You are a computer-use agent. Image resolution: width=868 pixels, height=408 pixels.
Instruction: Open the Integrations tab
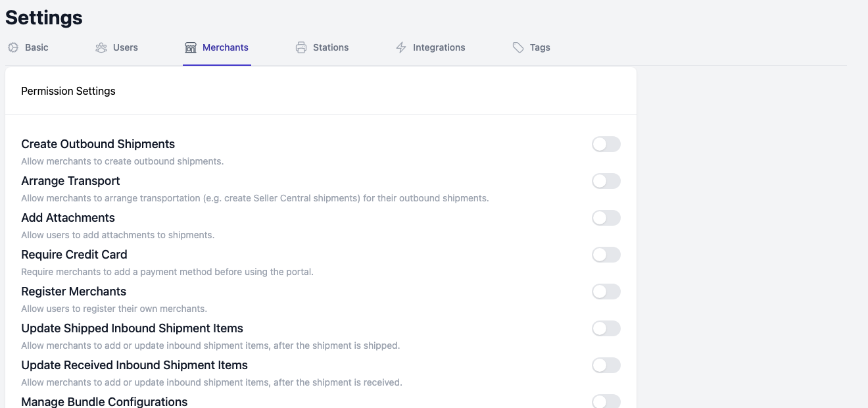tap(431, 47)
